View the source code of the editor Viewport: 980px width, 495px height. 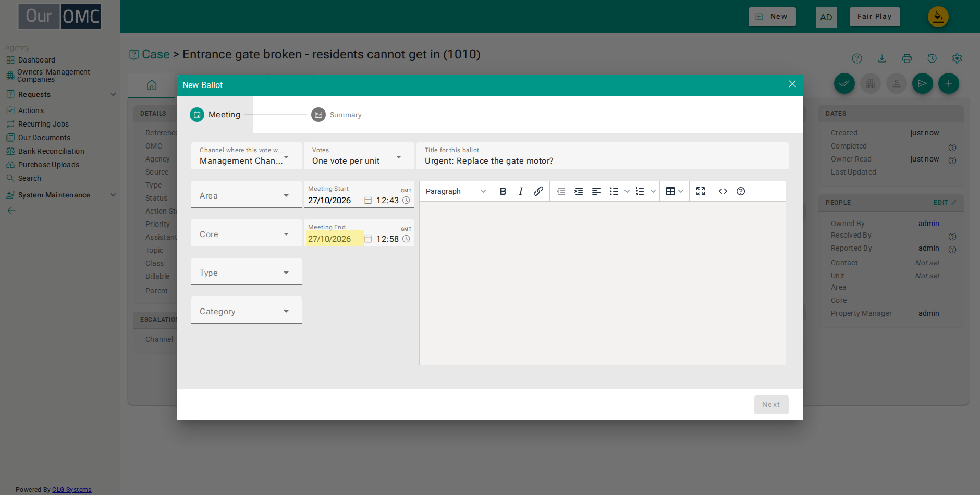pos(723,191)
